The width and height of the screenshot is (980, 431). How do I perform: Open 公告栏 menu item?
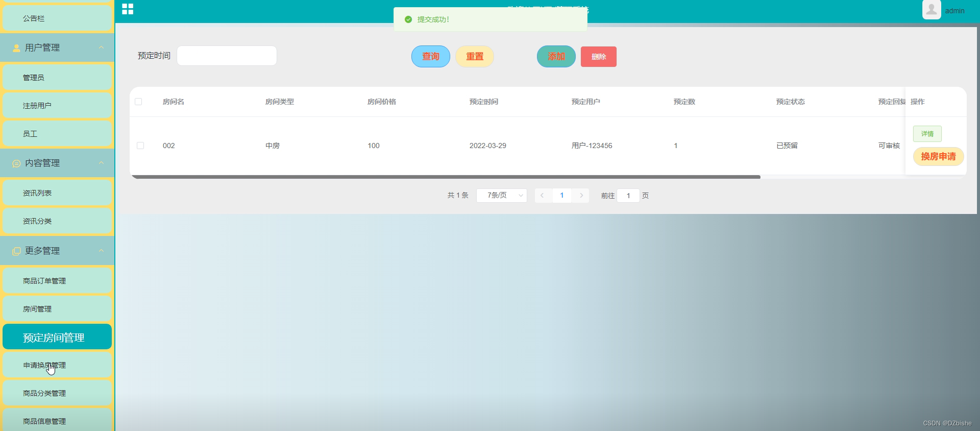[57, 18]
